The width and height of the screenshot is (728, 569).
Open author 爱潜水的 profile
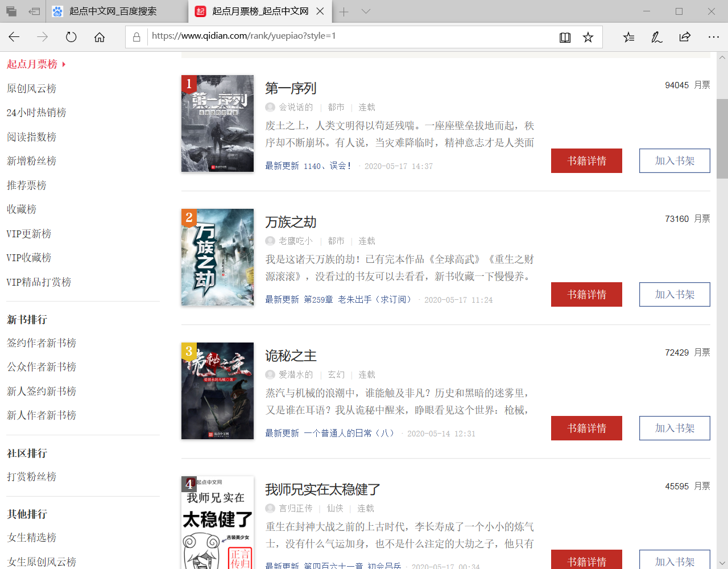coord(295,375)
